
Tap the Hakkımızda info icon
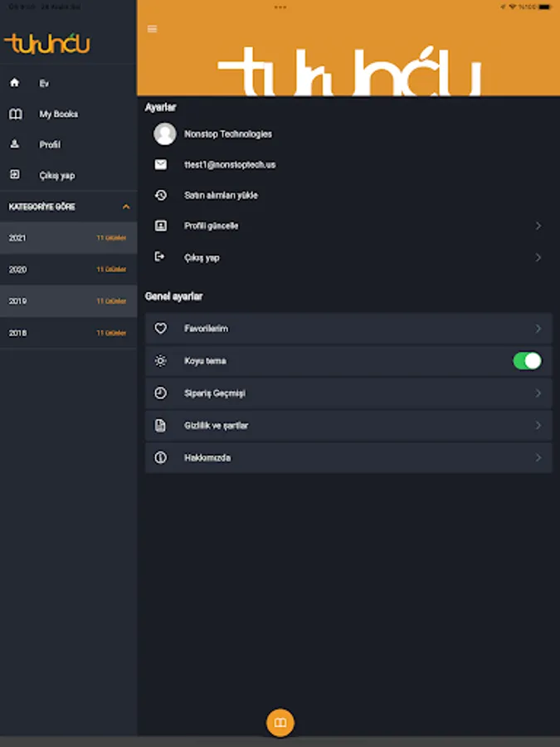coord(161,457)
